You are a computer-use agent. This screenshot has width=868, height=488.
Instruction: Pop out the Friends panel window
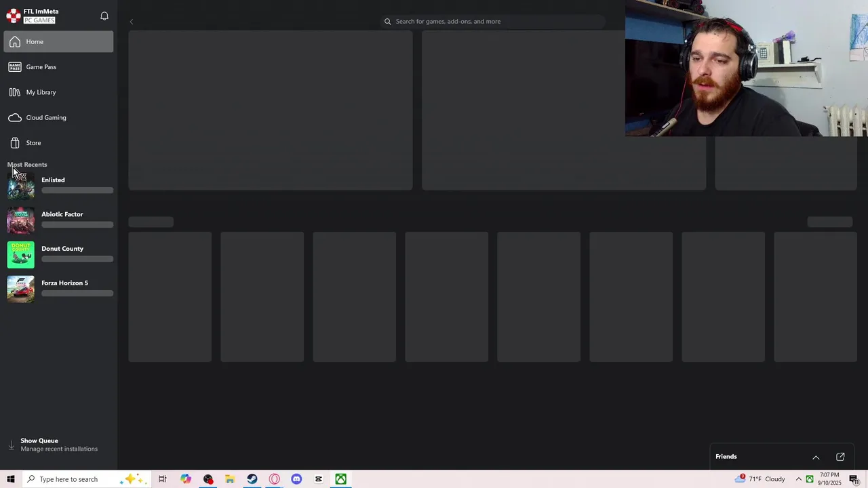tap(840, 457)
